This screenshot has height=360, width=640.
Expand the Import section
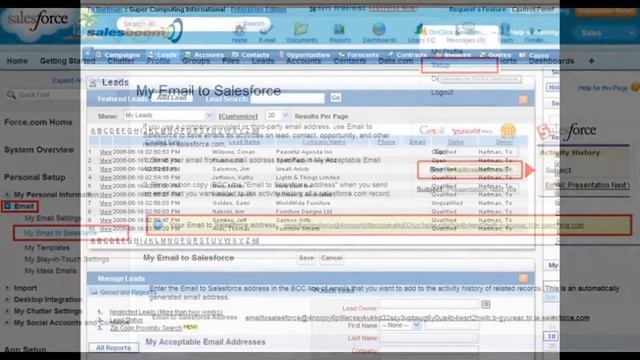point(7,288)
